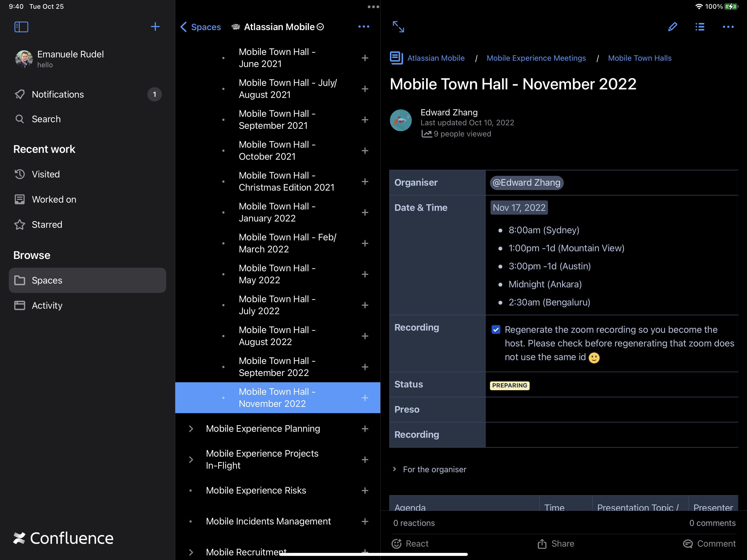Click the page analytics views icon
The height and width of the screenshot is (560, 747).
[427, 134]
